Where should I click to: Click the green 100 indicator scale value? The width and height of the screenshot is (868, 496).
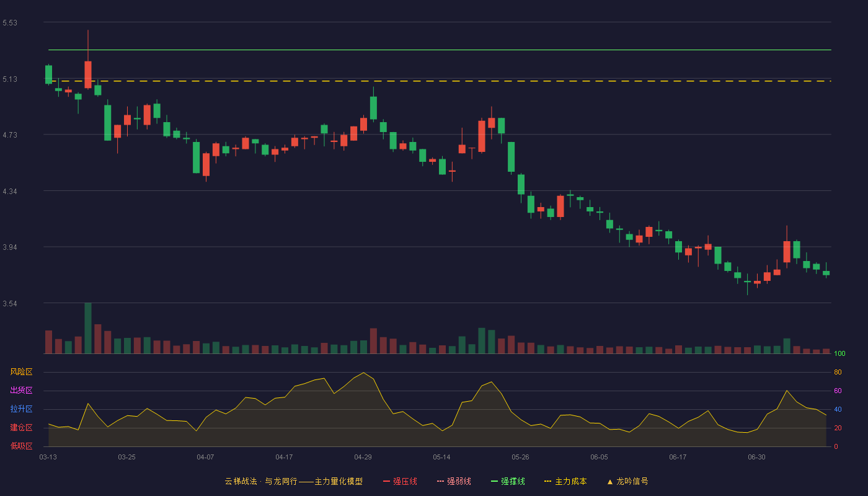[839, 354]
